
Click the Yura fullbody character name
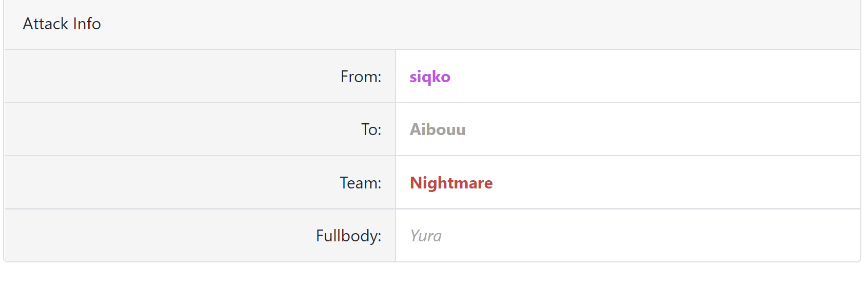[425, 236]
